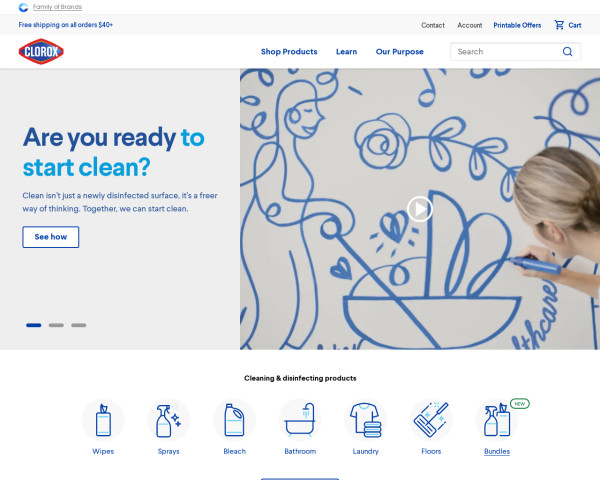Open the Bundles category with NEW badge

point(497,420)
